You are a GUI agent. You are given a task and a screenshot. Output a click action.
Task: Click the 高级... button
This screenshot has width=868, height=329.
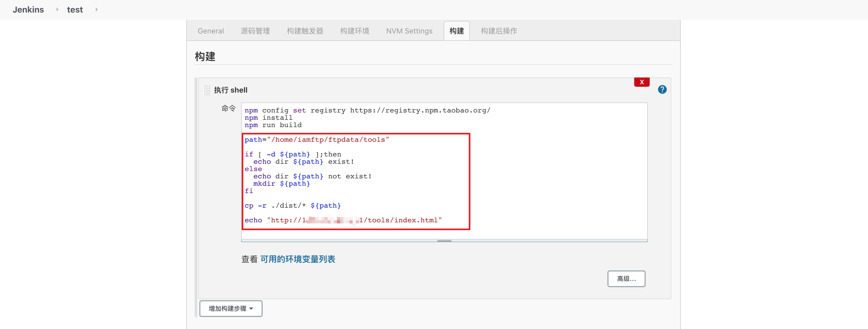click(x=626, y=279)
